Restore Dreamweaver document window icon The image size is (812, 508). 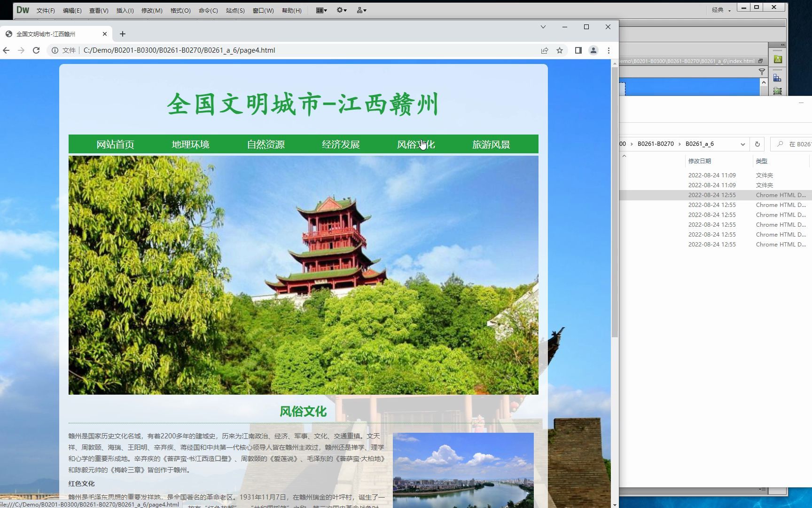point(760,61)
